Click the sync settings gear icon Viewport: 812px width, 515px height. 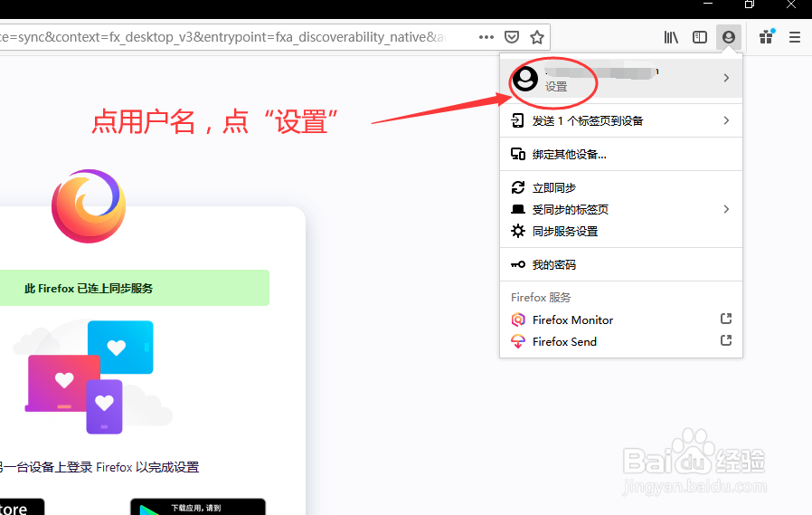[518, 231]
